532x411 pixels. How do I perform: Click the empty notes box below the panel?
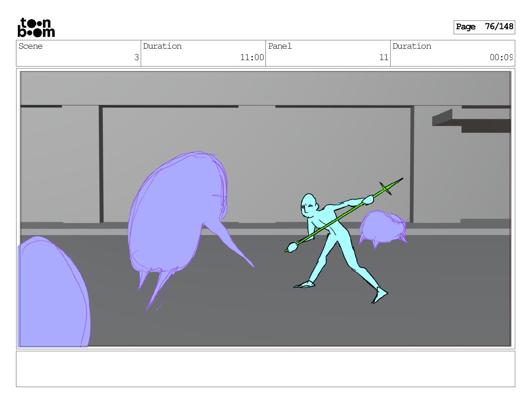click(265, 369)
